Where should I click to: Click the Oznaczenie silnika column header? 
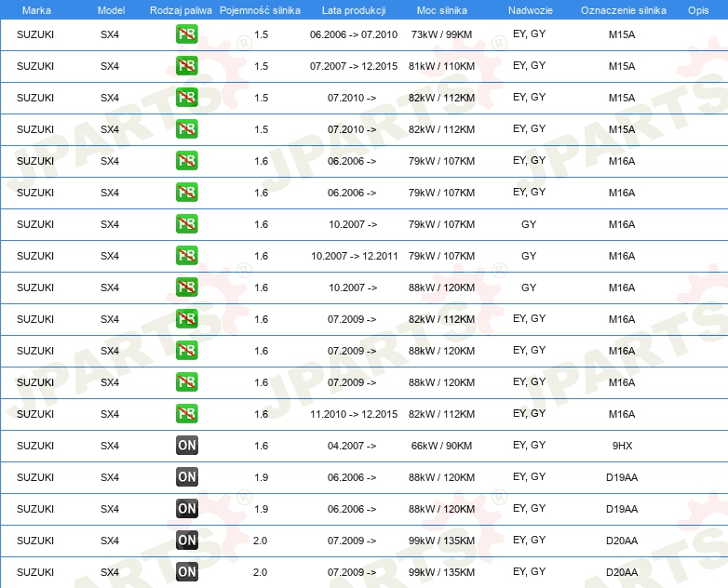point(623,10)
